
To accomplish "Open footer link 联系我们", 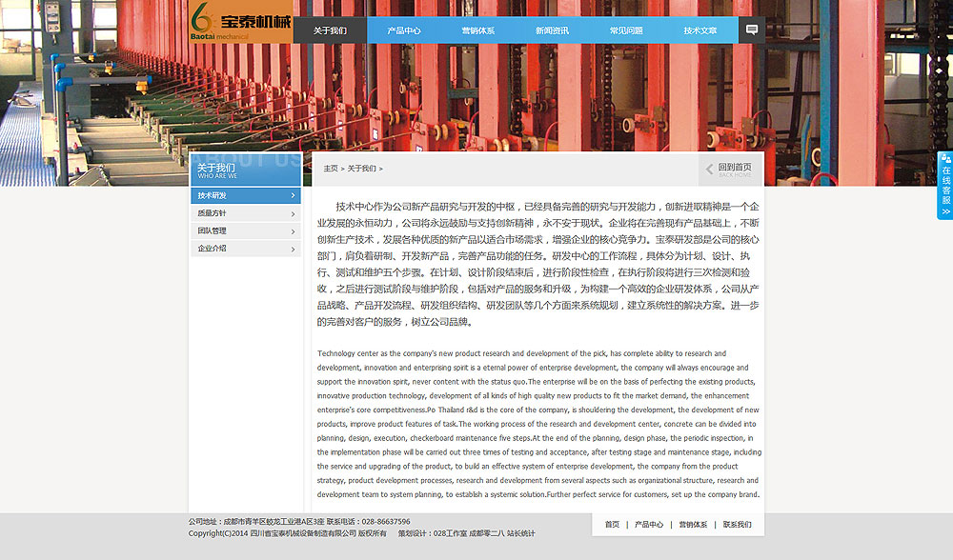I will 738,524.
